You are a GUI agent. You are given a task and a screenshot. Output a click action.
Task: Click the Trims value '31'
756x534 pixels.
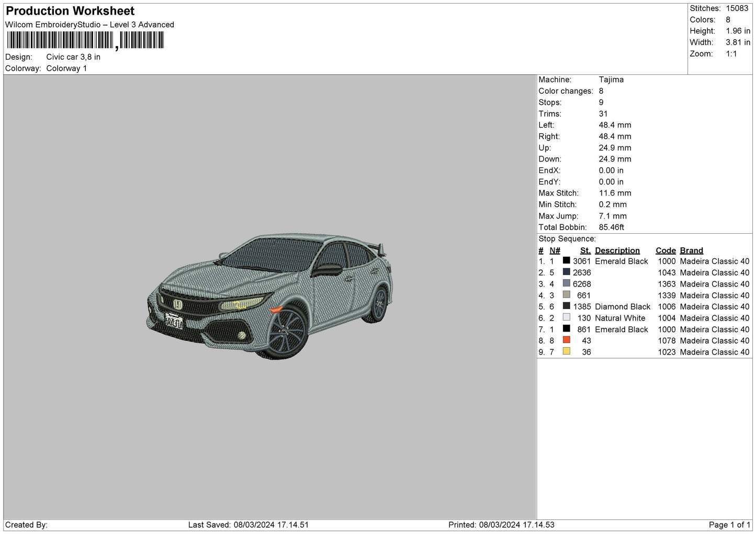click(603, 113)
